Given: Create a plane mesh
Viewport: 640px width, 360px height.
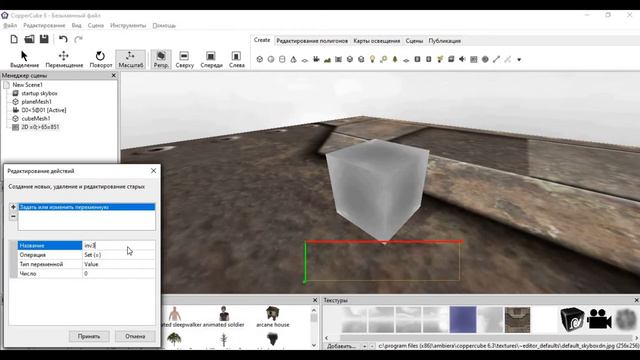Looking at the screenshot, I should pos(305,60).
